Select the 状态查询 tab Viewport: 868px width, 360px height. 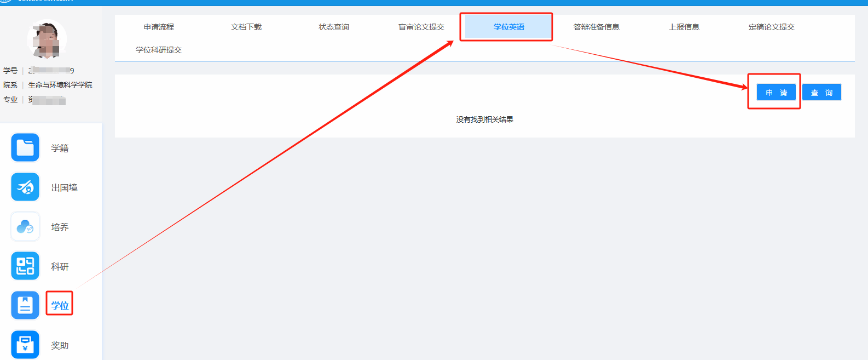(334, 27)
